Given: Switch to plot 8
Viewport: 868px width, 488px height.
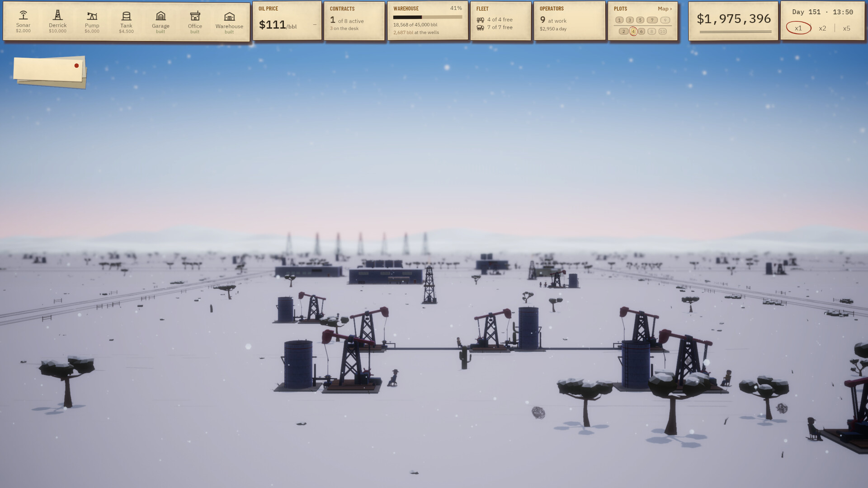Looking at the screenshot, I should point(651,31).
